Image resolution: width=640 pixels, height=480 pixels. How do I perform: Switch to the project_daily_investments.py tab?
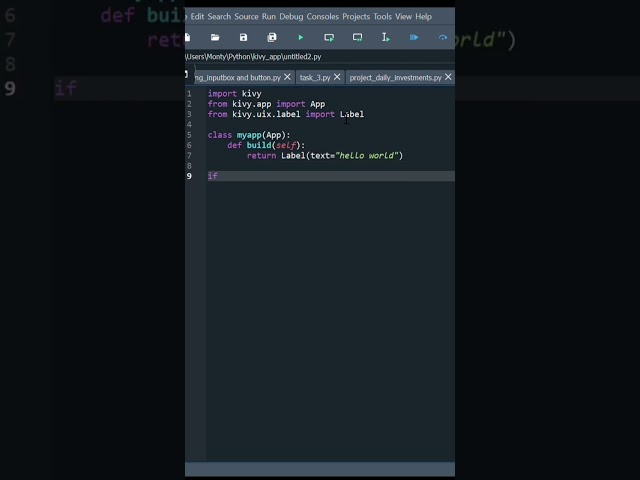[x=396, y=78]
